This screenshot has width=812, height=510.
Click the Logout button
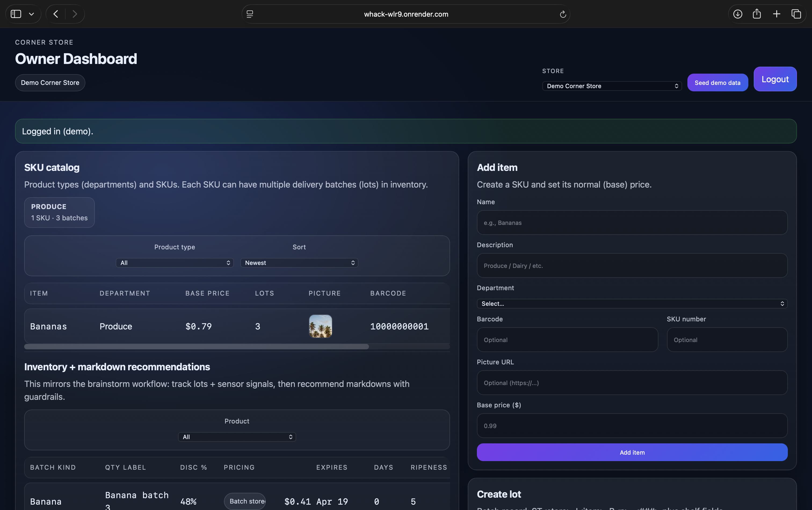pos(775,79)
